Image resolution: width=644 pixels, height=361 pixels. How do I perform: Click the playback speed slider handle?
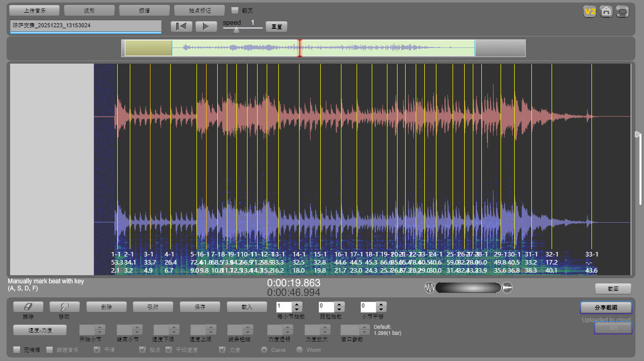pyautogui.click(x=236, y=29)
